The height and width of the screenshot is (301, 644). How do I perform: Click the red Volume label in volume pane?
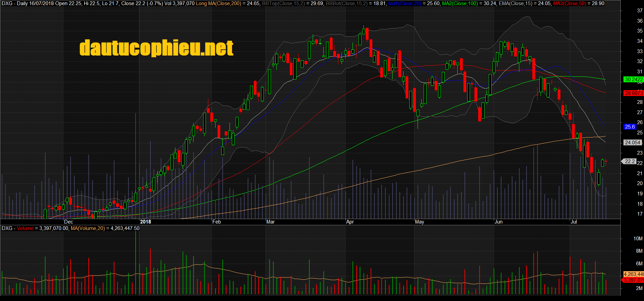(25, 228)
